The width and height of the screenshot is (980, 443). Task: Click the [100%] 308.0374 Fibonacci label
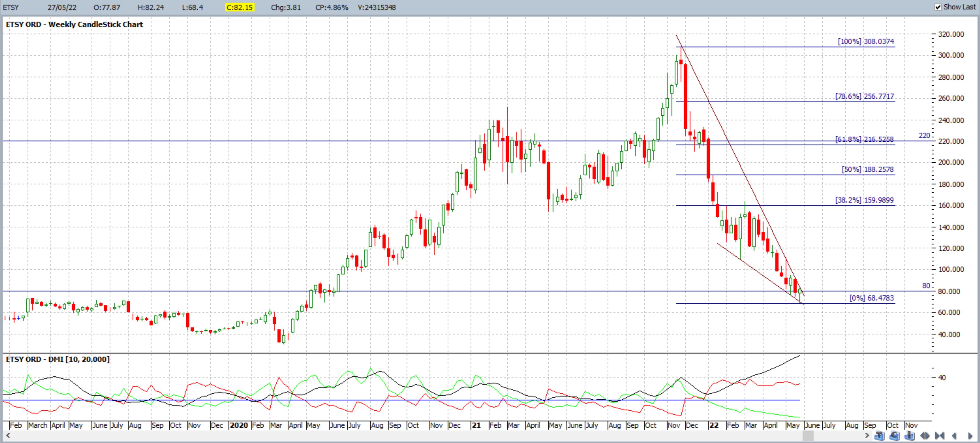click(866, 42)
